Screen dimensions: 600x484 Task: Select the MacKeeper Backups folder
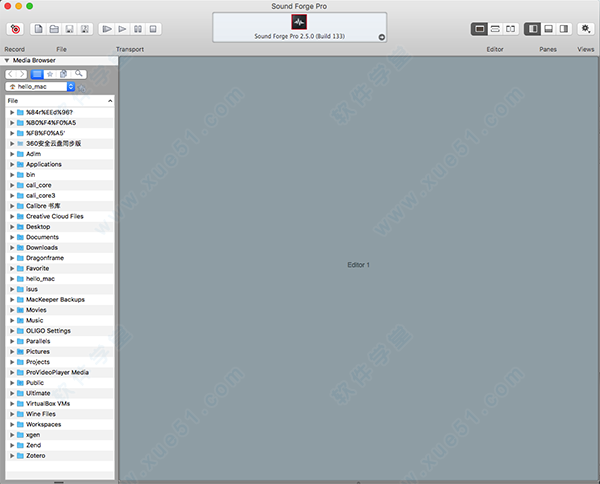click(60, 300)
